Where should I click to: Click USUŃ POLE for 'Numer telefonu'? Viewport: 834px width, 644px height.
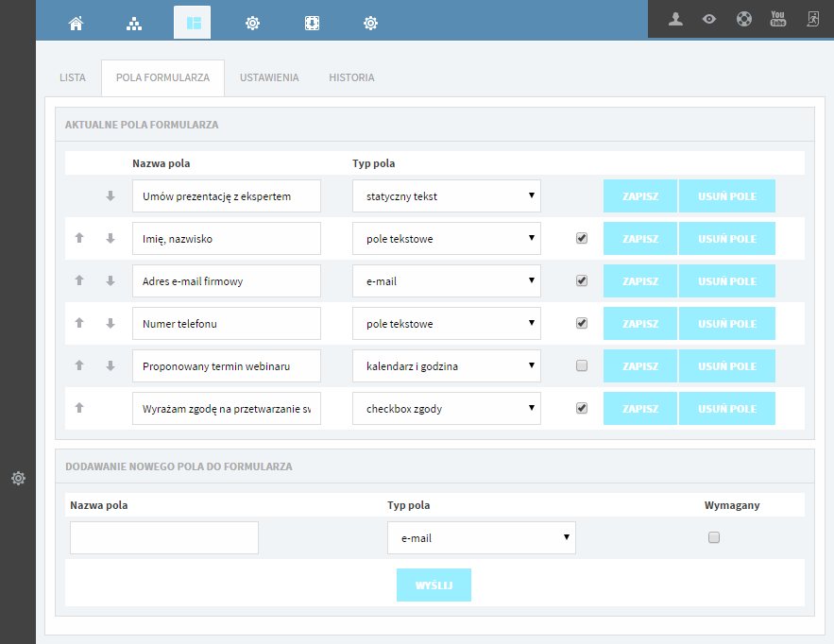tap(727, 323)
